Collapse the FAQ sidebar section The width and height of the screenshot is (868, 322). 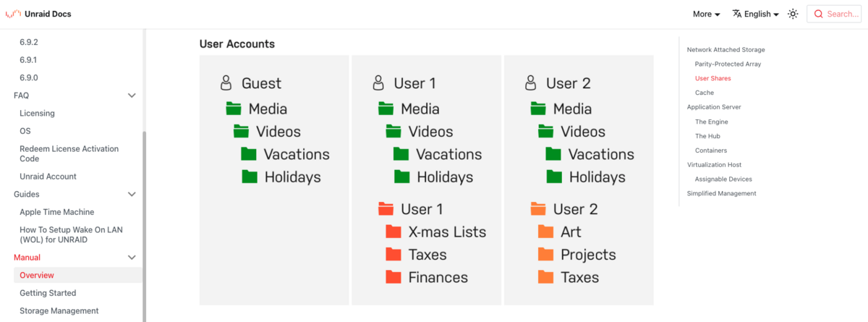click(x=132, y=96)
